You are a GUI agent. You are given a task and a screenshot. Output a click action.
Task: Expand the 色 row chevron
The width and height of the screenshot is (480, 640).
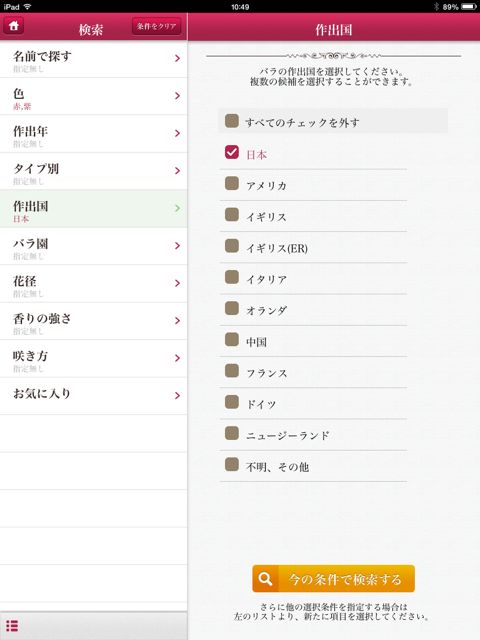[177, 96]
